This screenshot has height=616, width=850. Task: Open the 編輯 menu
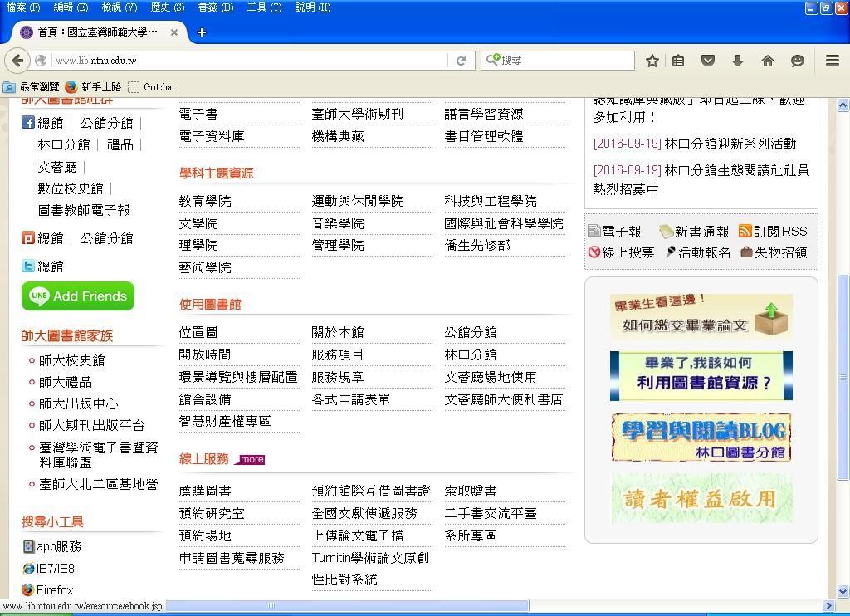[71, 7]
